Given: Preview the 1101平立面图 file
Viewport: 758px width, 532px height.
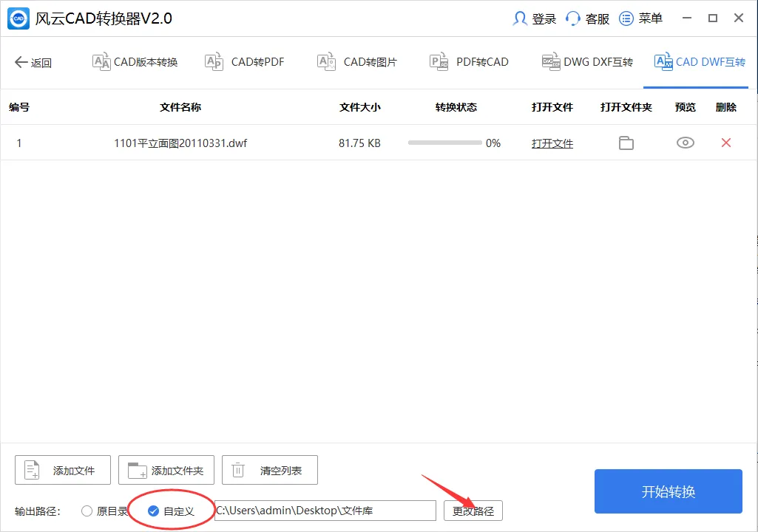Looking at the screenshot, I should [x=685, y=143].
